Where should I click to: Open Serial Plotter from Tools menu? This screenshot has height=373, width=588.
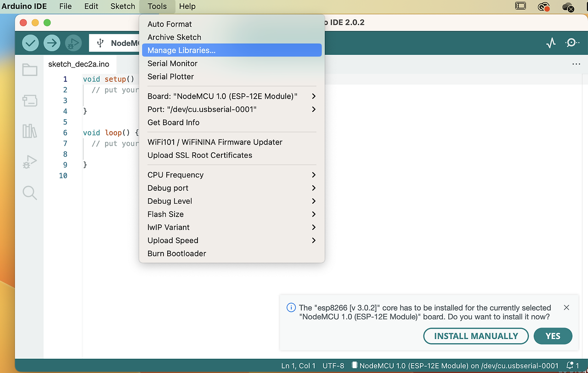pos(232,77)
